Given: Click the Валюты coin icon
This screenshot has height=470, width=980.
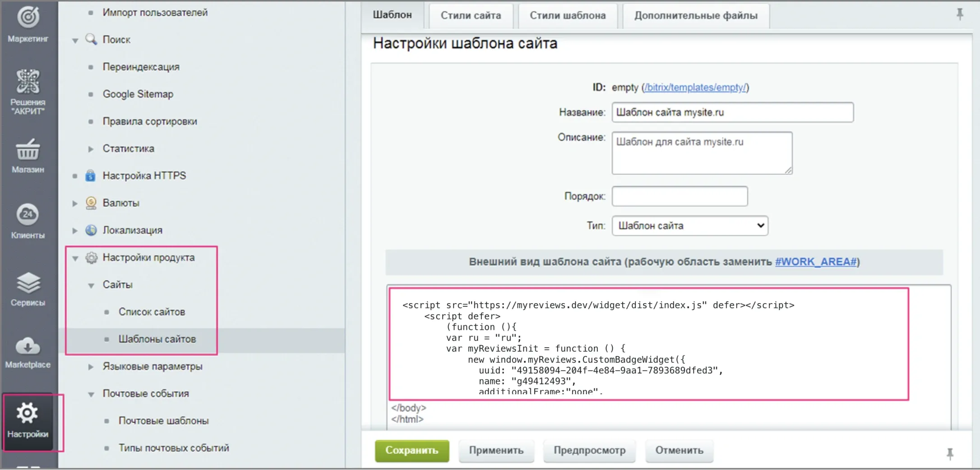Looking at the screenshot, I should [x=91, y=203].
